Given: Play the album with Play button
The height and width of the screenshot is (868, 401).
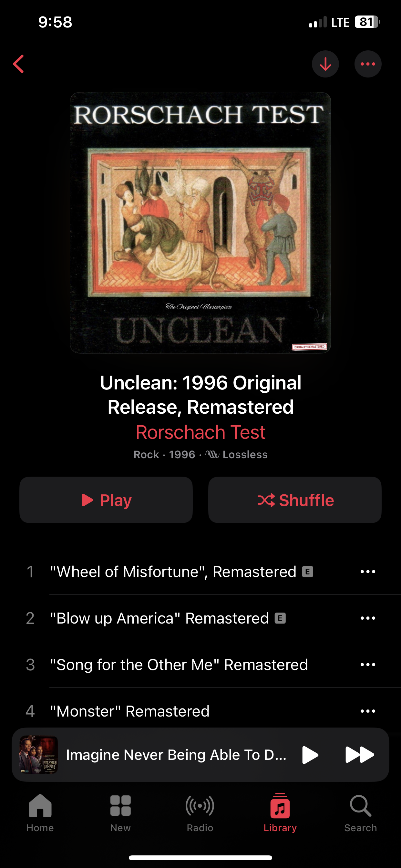Looking at the screenshot, I should coord(106,500).
